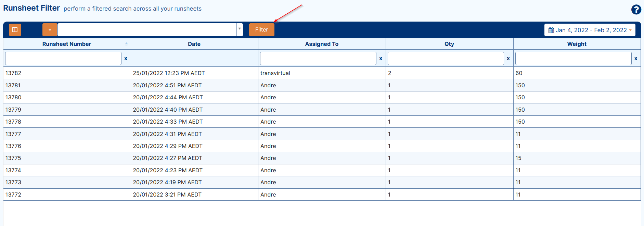Click Andre in runsheet 13781 row
The height and width of the screenshot is (226, 644).
pyautogui.click(x=268, y=85)
